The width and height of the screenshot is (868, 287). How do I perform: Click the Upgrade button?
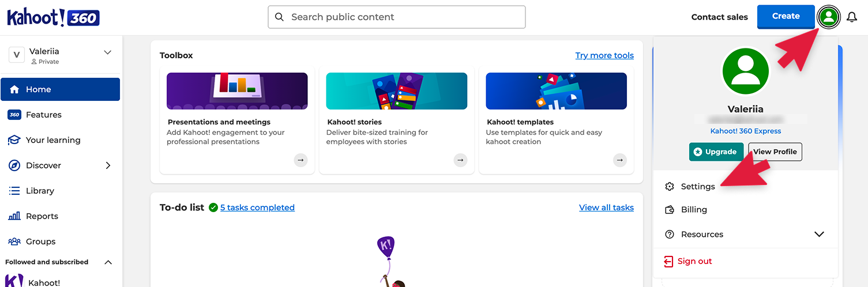coord(716,152)
